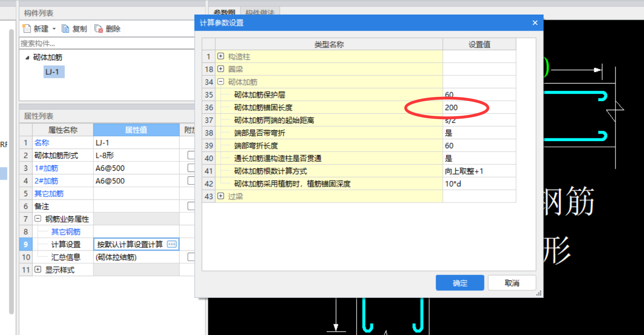The width and height of the screenshot is (644, 335).
Task: Toggle 汇总信息 附加 checkbox
Action: click(x=191, y=257)
